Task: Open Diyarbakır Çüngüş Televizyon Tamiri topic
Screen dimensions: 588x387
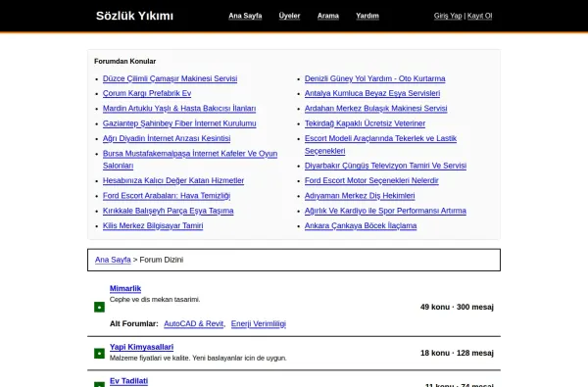Action: click(x=385, y=166)
